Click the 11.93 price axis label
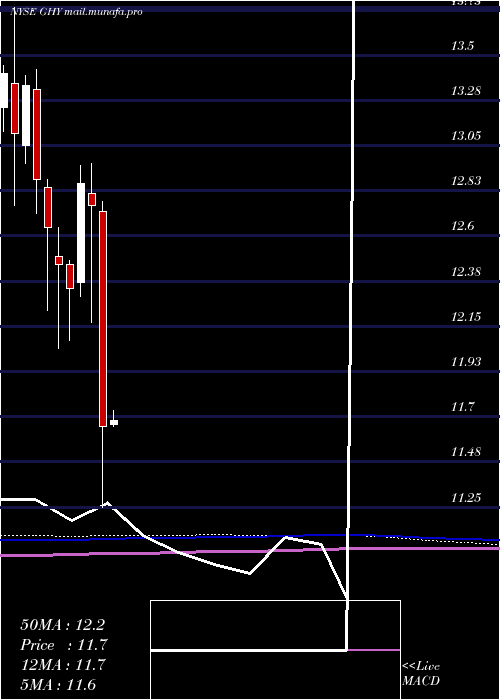 [x=467, y=362]
